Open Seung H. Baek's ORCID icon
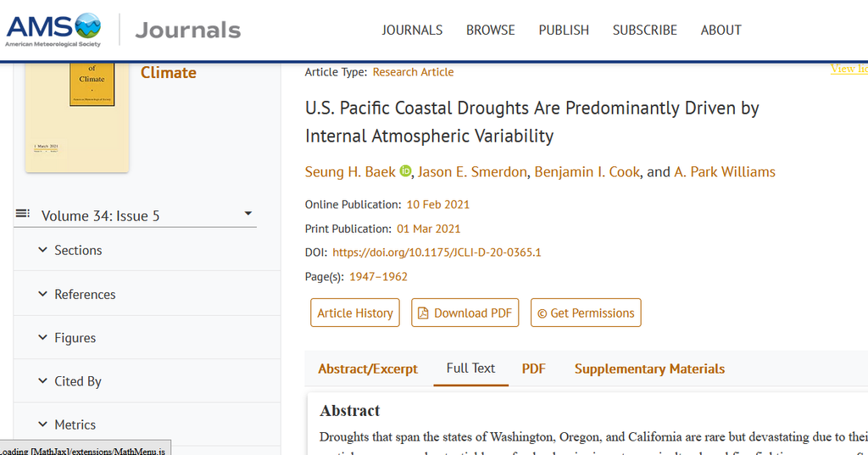 click(405, 171)
